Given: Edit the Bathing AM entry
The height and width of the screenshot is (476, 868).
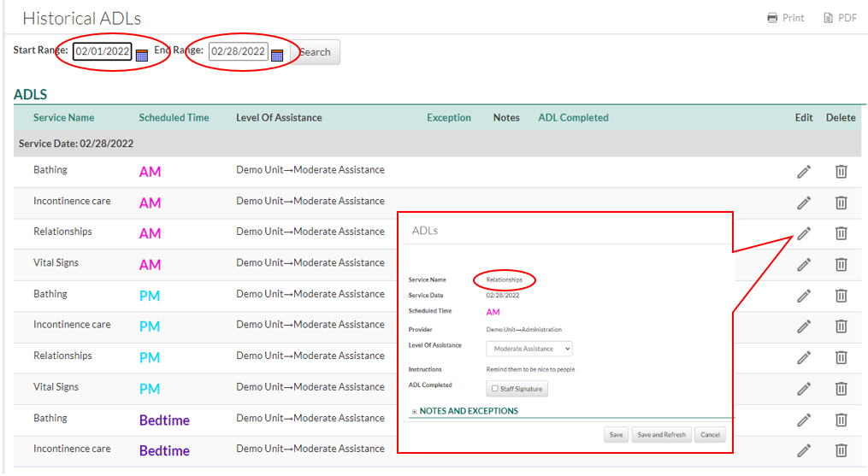Looking at the screenshot, I should tap(803, 172).
